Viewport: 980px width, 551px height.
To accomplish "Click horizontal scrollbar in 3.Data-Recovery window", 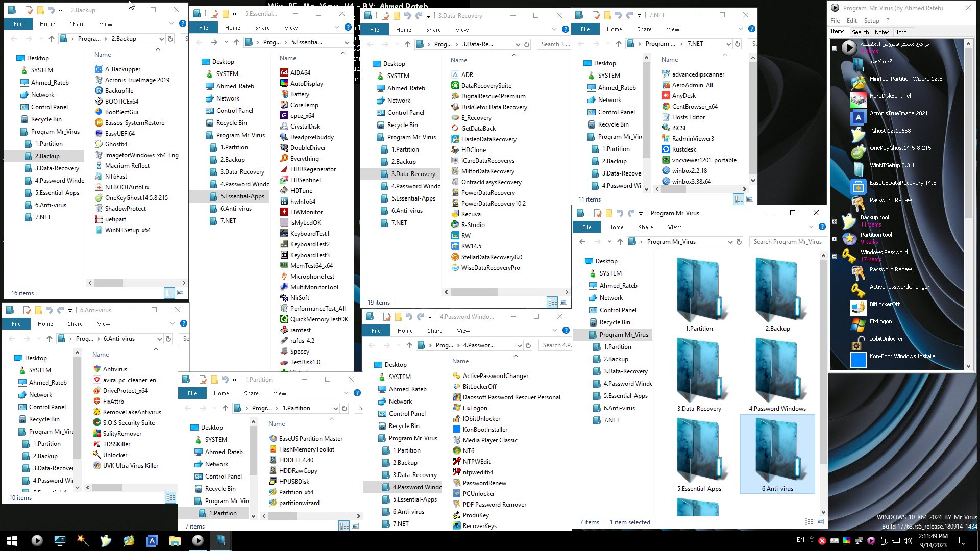I will (x=474, y=292).
